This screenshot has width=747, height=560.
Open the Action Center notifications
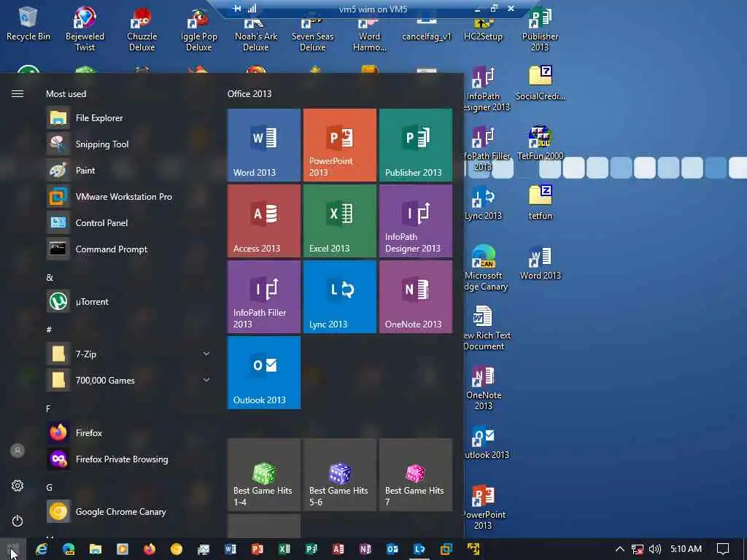[x=723, y=549]
